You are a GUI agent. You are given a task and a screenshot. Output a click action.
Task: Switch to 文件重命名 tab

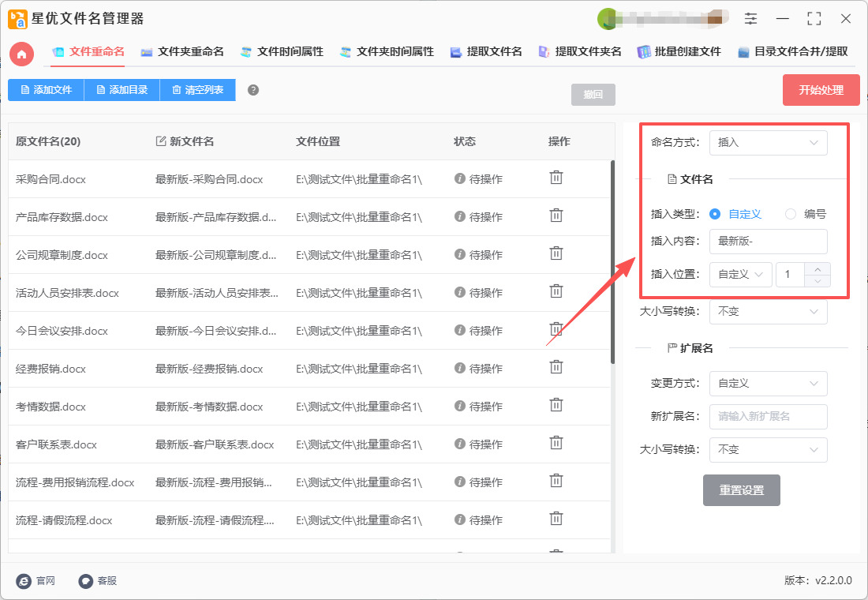click(88, 52)
